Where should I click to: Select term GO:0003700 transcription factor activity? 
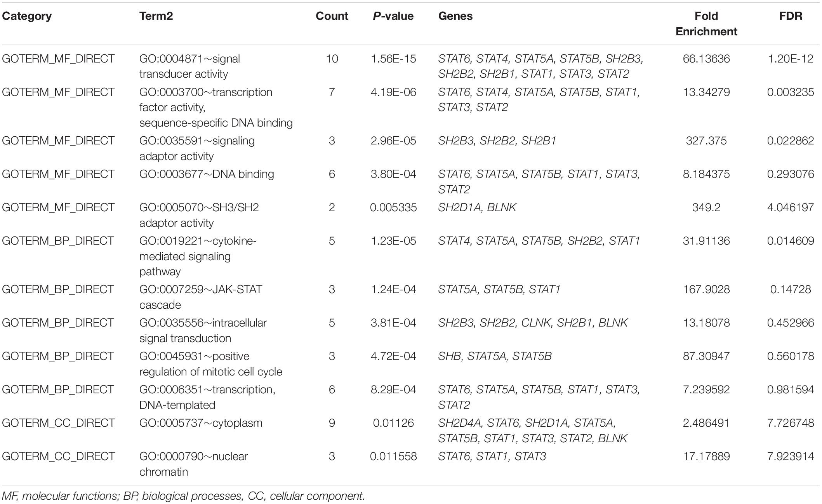(216, 108)
